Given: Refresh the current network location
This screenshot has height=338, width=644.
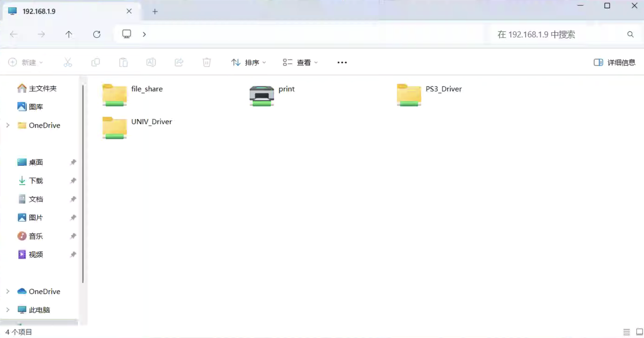Looking at the screenshot, I should pos(97,34).
